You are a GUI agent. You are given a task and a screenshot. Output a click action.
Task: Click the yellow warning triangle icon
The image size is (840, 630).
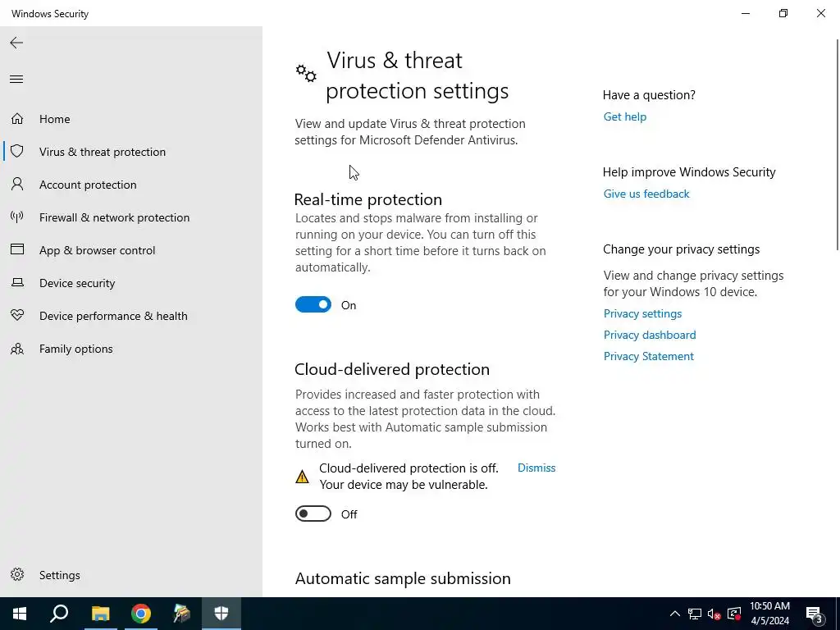(302, 477)
